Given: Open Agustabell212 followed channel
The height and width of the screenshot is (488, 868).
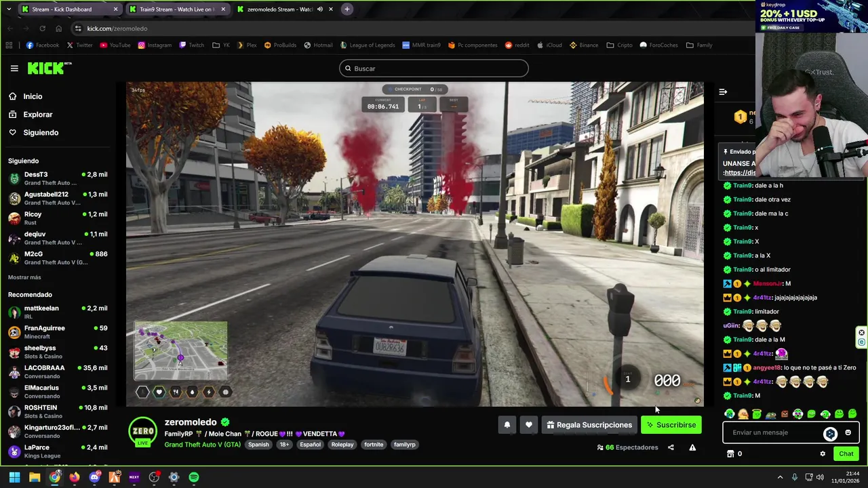Looking at the screenshot, I should pyautogui.click(x=58, y=198).
